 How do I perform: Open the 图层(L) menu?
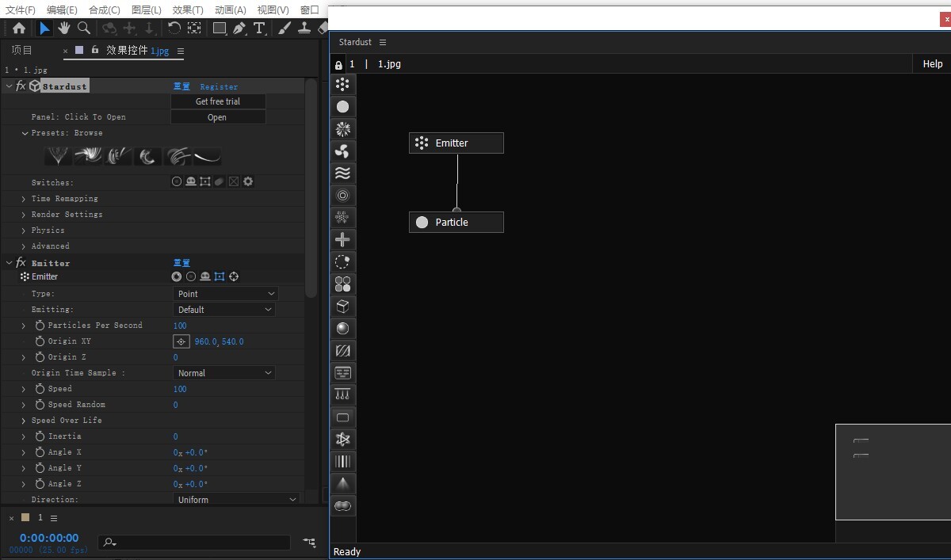click(x=147, y=10)
